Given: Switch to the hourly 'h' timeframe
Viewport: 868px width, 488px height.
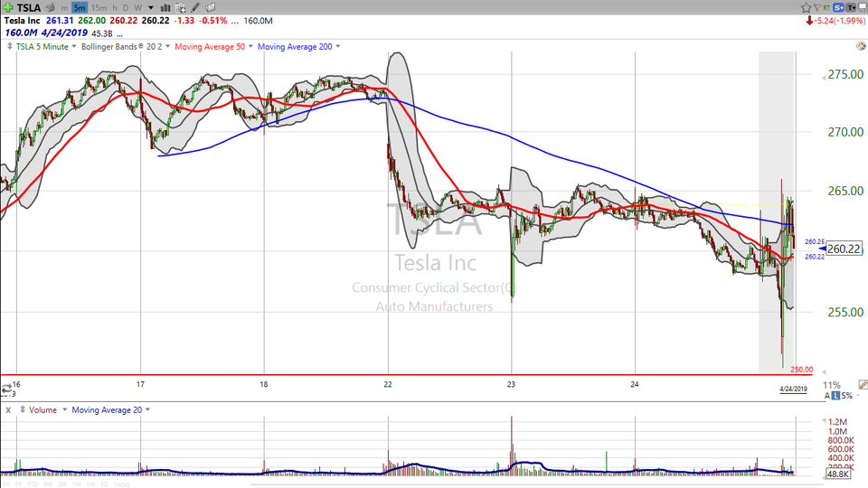Looking at the screenshot, I should [x=115, y=8].
